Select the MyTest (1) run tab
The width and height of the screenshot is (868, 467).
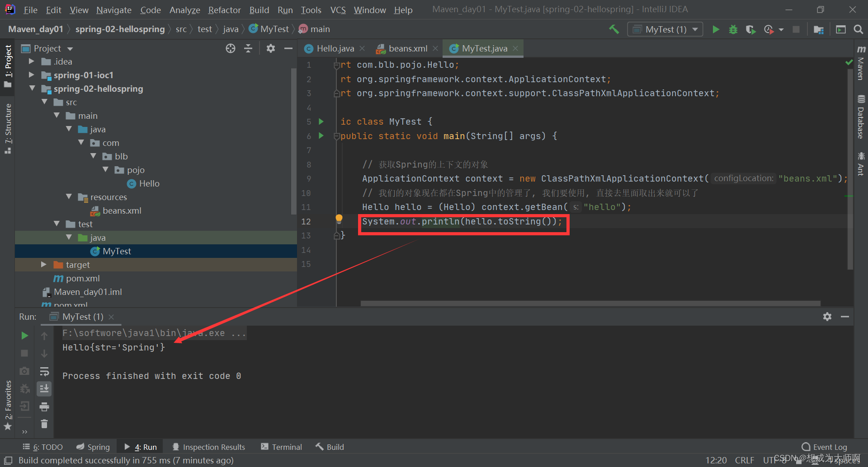[x=82, y=317]
